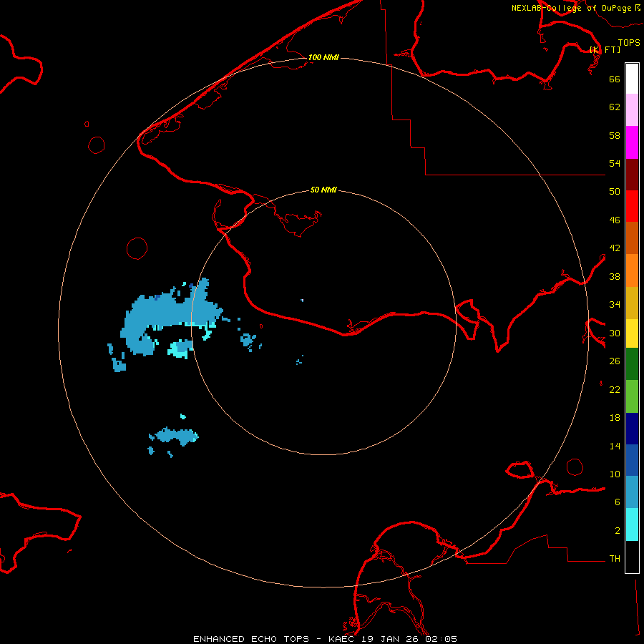The height and width of the screenshot is (644, 644).
Task: Select the dark red 54 swatch
Action: point(632,175)
